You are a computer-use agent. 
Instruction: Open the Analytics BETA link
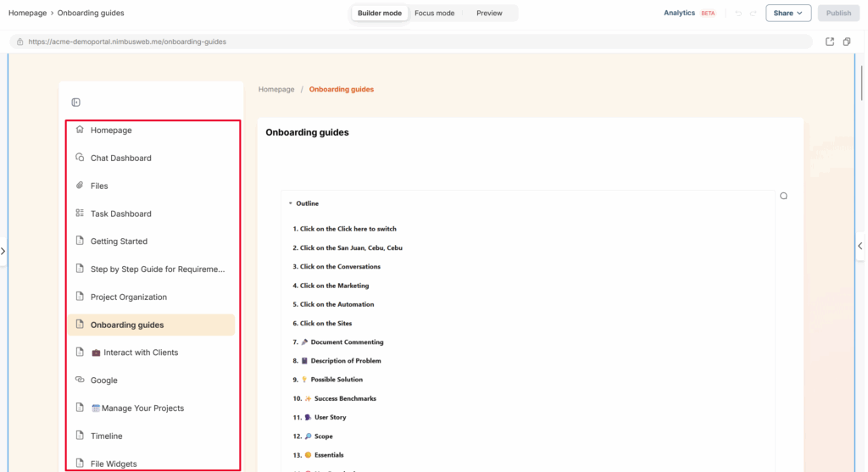tap(690, 14)
